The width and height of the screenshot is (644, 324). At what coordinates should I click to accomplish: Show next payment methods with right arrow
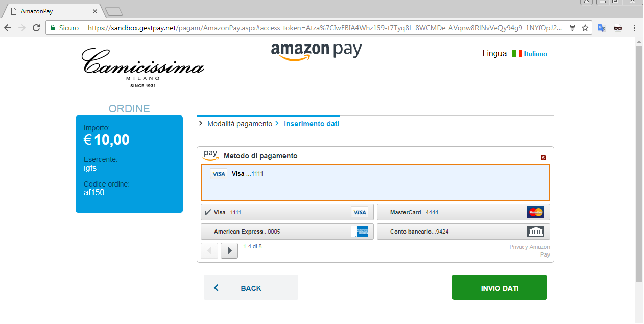pos(229,251)
